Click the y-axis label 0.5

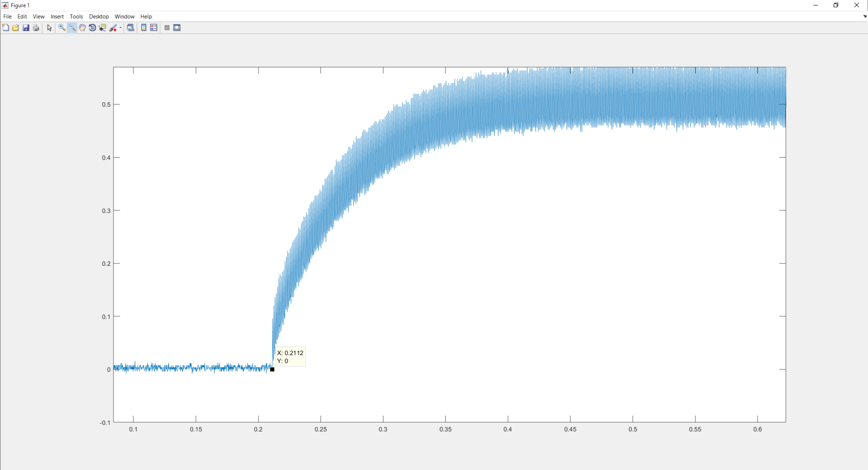(106, 105)
